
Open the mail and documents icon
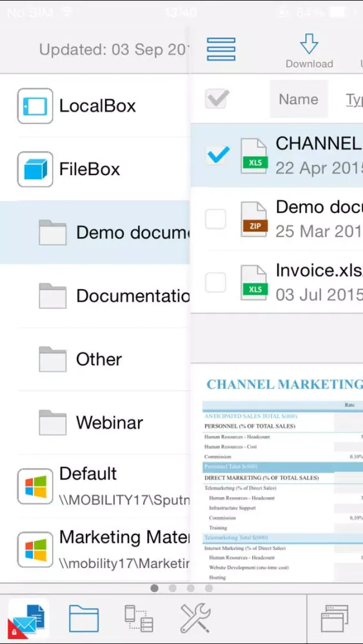(28, 618)
